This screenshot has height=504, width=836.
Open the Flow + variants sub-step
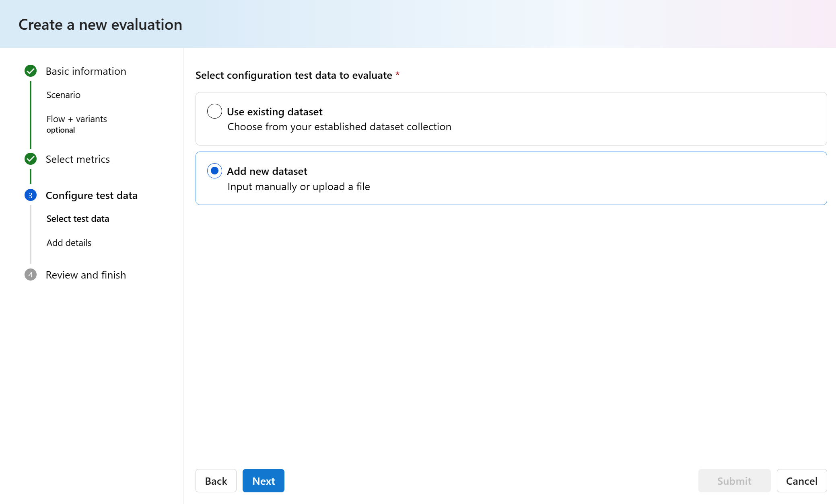click(77, 119)
